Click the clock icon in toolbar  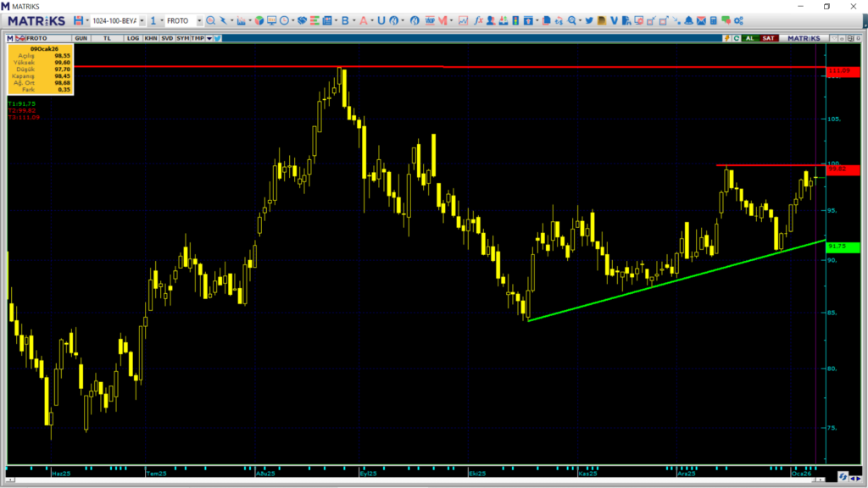pyautogui.click(x=284, y=20)
